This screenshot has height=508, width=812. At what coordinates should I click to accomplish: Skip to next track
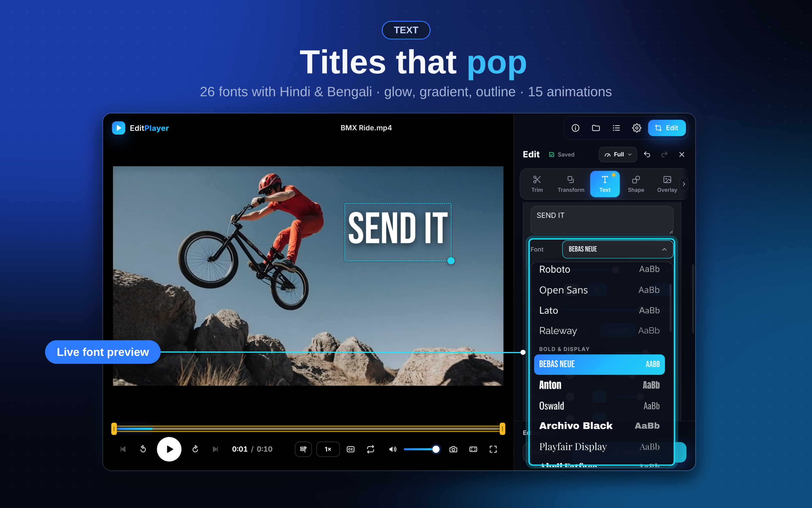(x=215, y=449)
